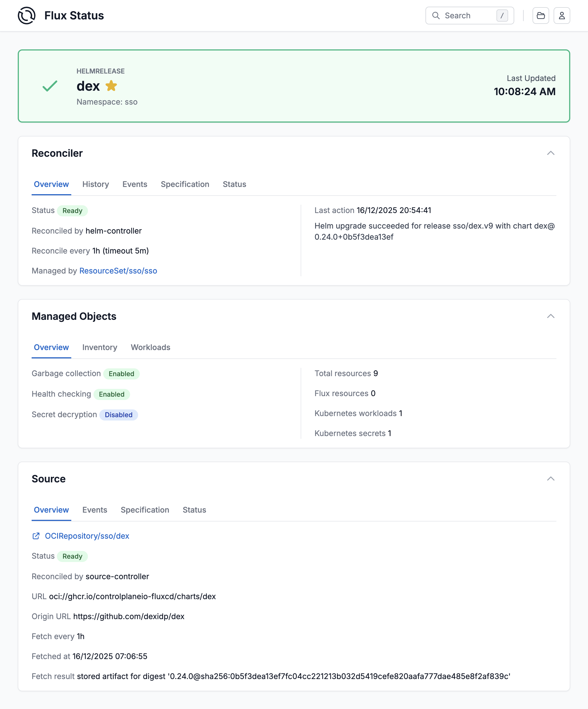Click inside the search input field

(466, 16)
